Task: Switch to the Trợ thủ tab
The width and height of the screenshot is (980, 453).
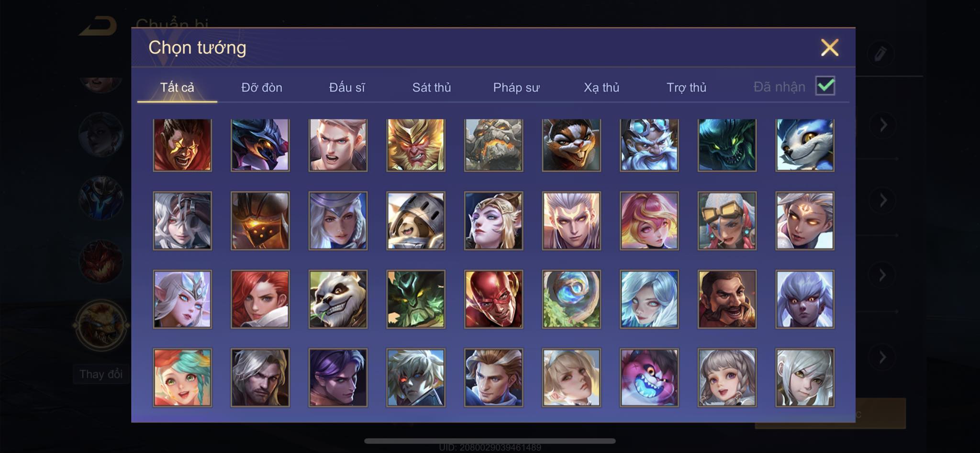Action: (x=686, y=88)
